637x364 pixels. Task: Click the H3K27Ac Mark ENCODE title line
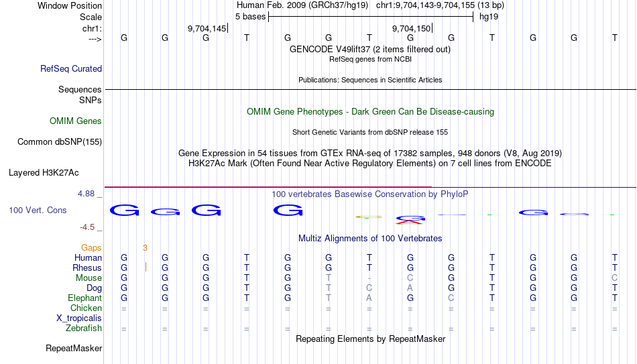[x=369, y=164]
